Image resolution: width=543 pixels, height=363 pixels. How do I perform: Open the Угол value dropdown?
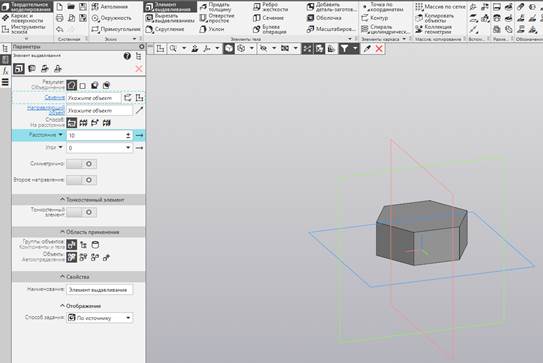(x=128, y=148)
